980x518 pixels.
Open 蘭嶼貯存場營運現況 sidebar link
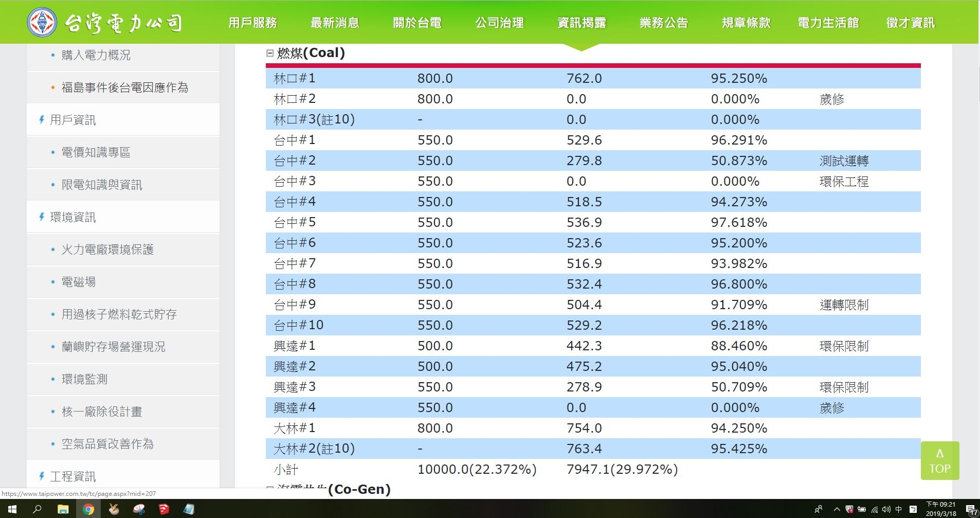pyautogui.click(x=114, y=347)
